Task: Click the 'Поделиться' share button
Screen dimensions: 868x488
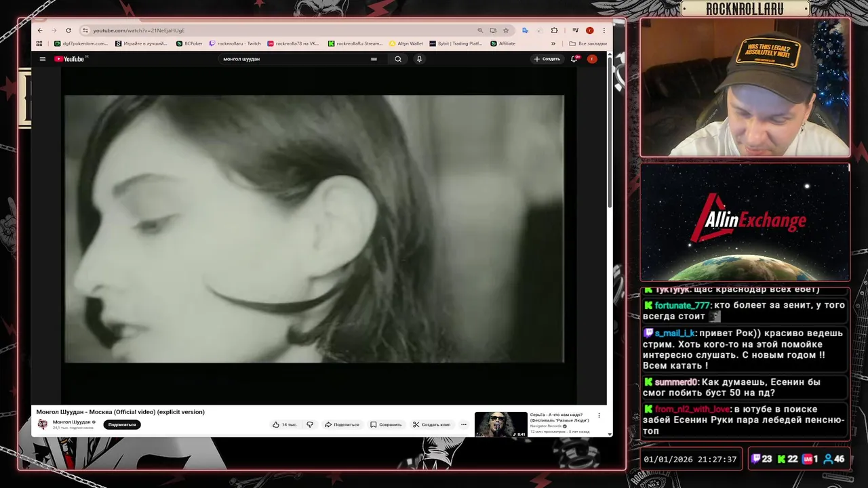Action: click(x=342, y=425)
